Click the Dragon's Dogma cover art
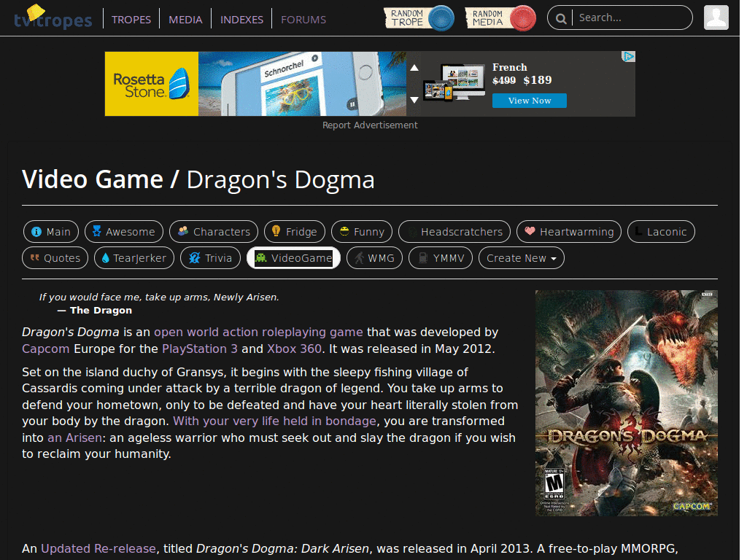Image resolution: width=747 pixels, height=560 pixels. click(626, 402)
